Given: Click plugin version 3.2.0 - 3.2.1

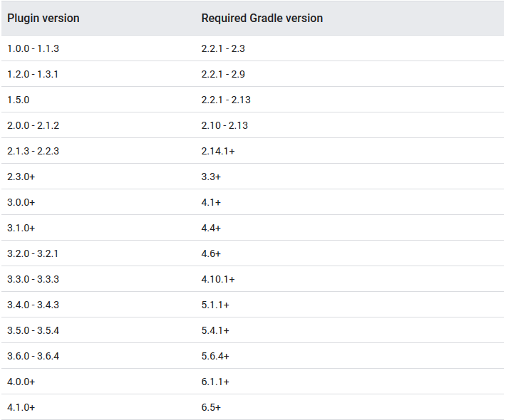Looking at the screenshot, I should (33, 253).
